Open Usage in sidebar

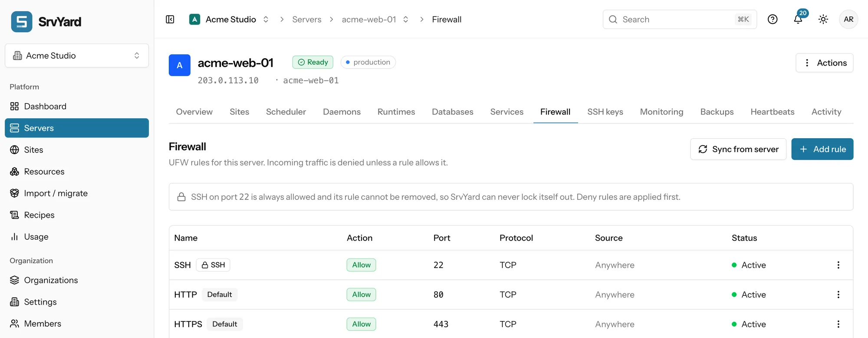[77, 237]
